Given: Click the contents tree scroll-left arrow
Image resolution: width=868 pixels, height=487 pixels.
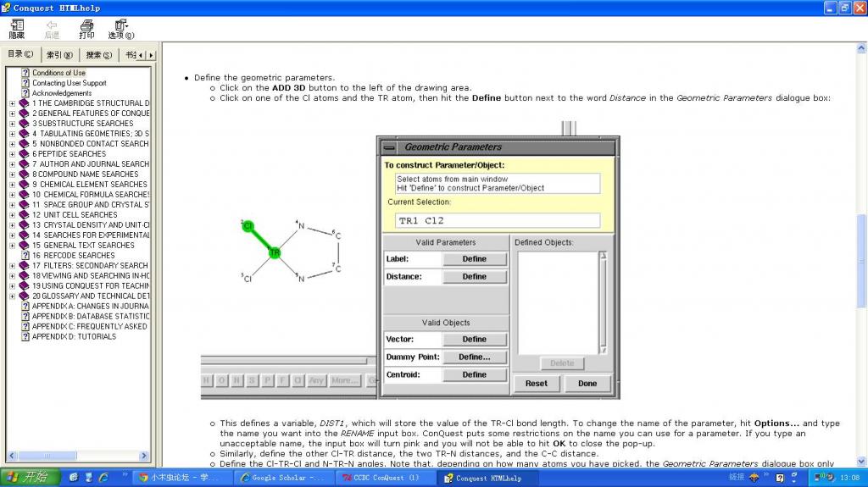Looking at the screenshot, I should tap(12, 456).
